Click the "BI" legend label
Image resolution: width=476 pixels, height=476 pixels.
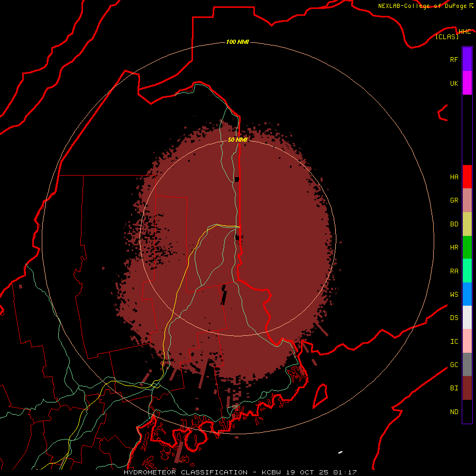(454, 388)
